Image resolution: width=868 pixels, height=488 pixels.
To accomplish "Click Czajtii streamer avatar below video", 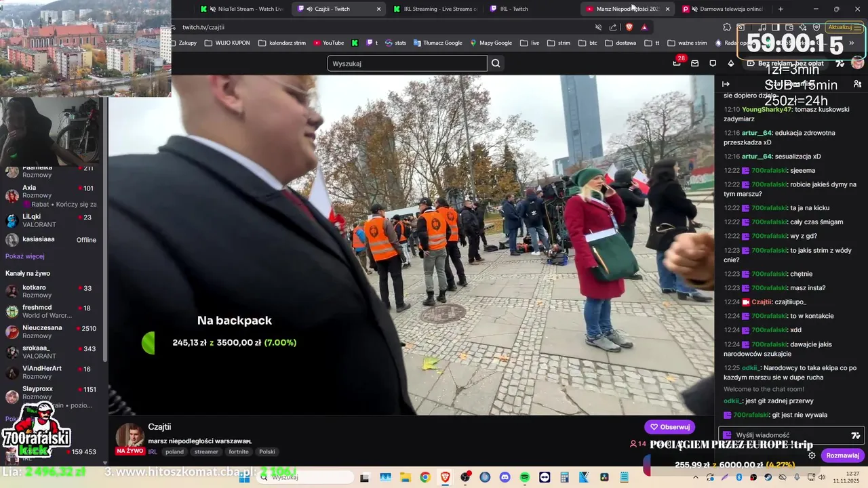I will coord(130,436).
